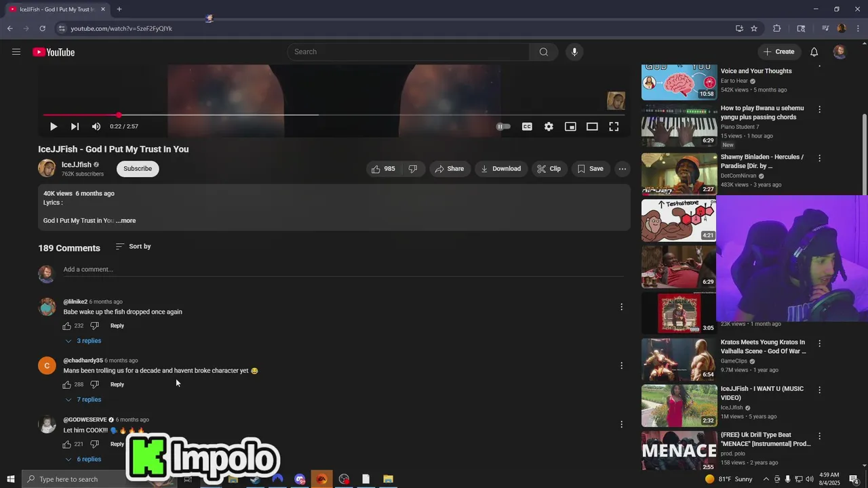The width and height of the screenshot is (868, 488).
Task: Mute the video volume
Action: pos(96,127)
